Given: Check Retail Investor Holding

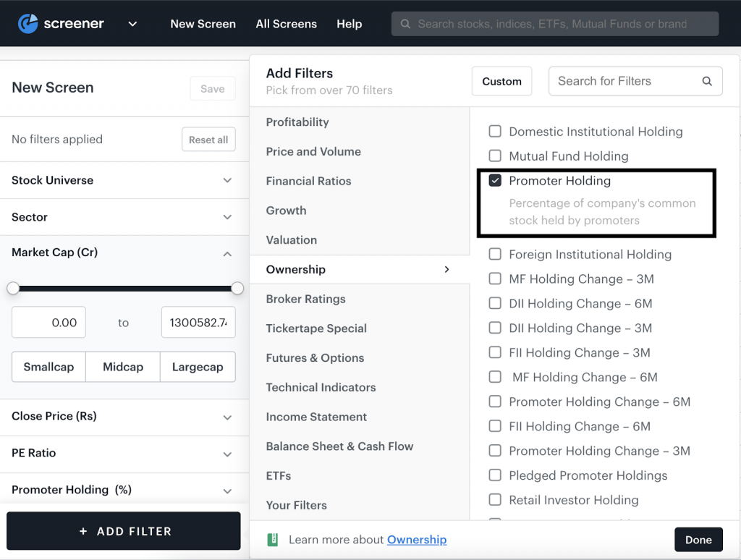Looking at the screenshot, I should click(x=495, y=499).
